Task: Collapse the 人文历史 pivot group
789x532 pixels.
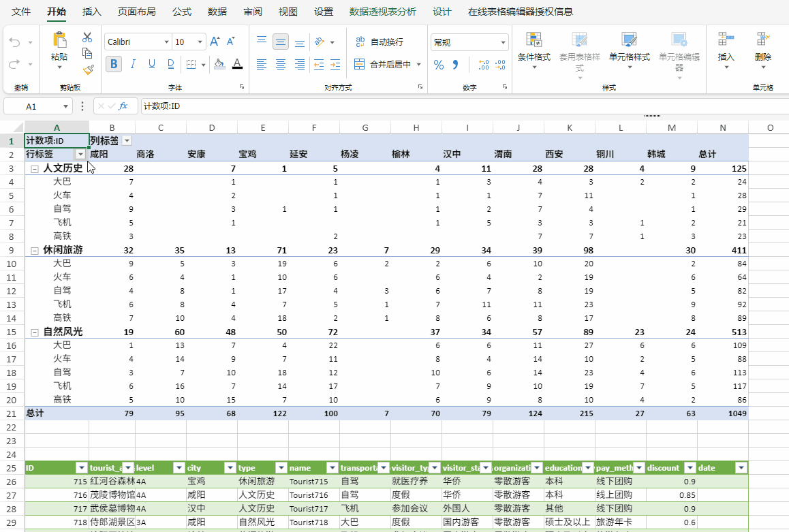Action: (x=34, y=168)
